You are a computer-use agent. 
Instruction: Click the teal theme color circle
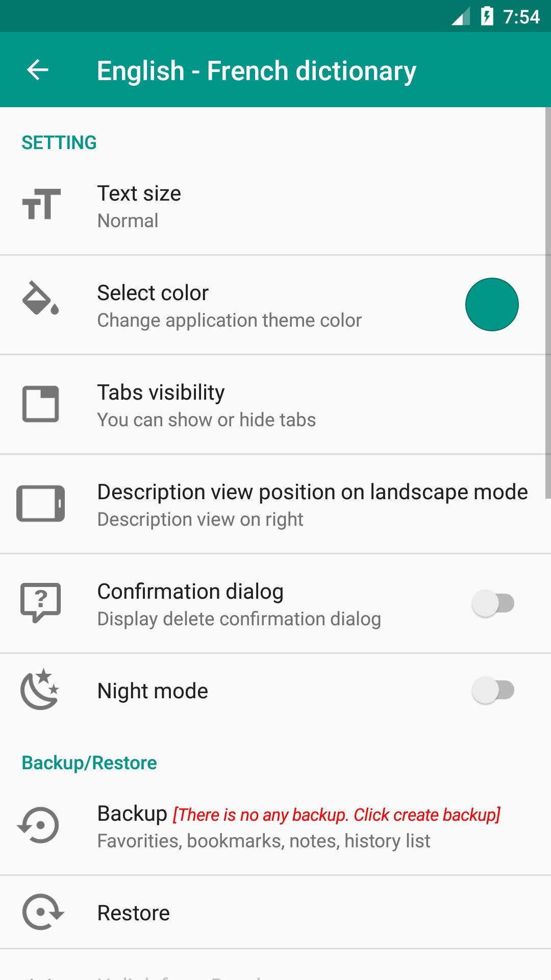[492, 305]
